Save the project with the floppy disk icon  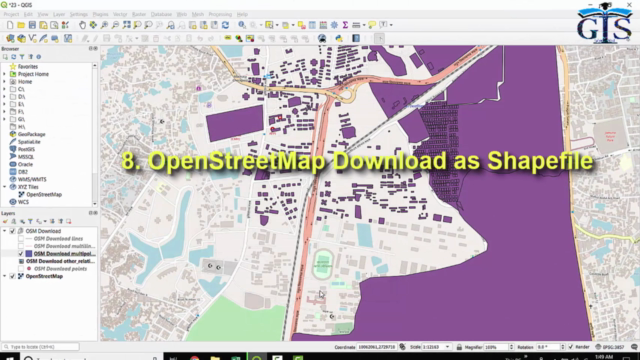[x=32, y=25]
